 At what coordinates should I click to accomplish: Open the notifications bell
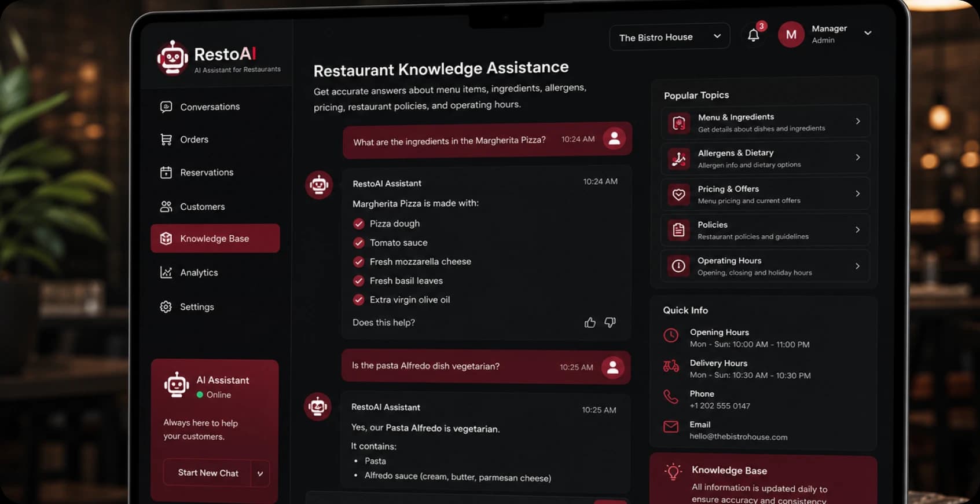753,35
